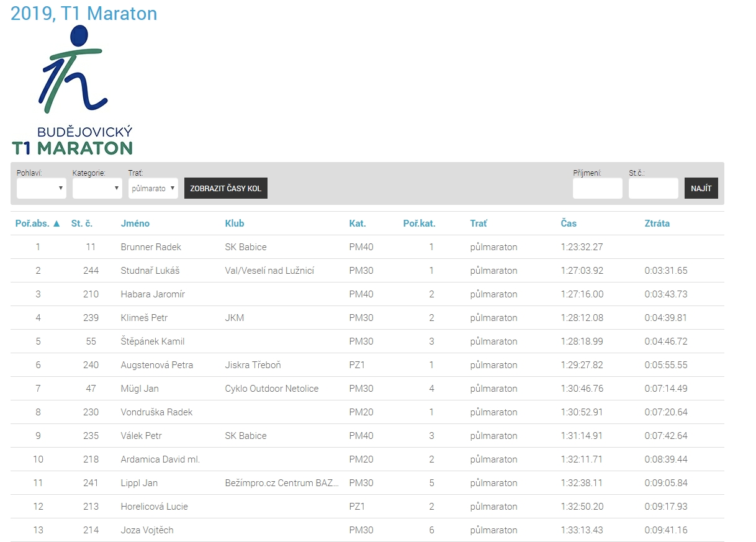Screen dimensions: 756x542
Task: Click SK Babice in Brunner Radek row
Action: click(246, 247)
